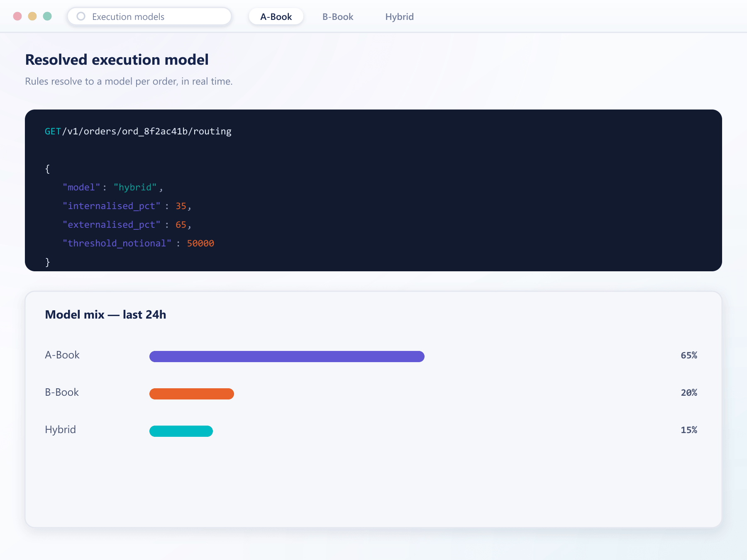Click the search icon in Execution models field
Image resolution: width=747 pixels, height=560 pixels.
click(x=81, y=16)
